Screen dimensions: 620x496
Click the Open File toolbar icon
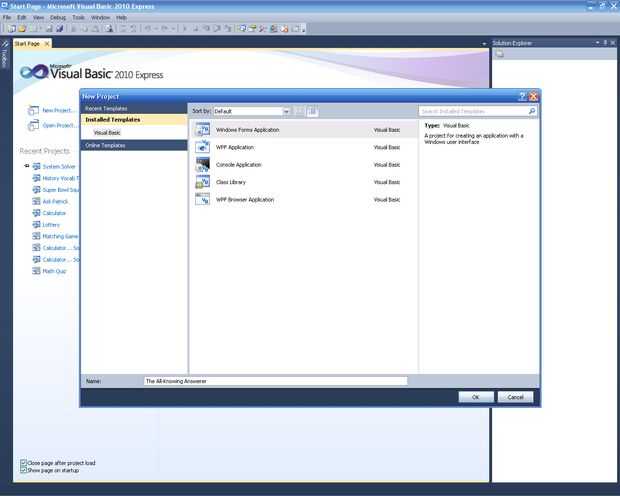22,28
